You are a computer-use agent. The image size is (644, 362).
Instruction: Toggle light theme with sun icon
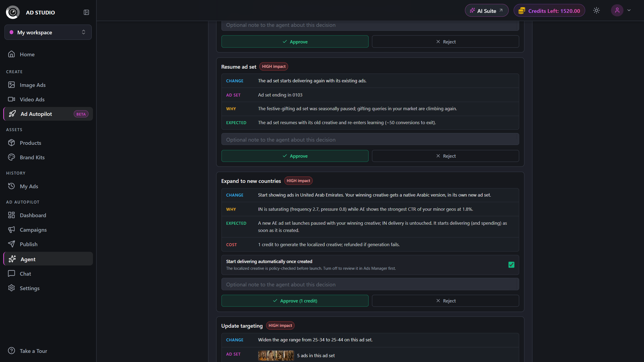(x=596, y=10)
